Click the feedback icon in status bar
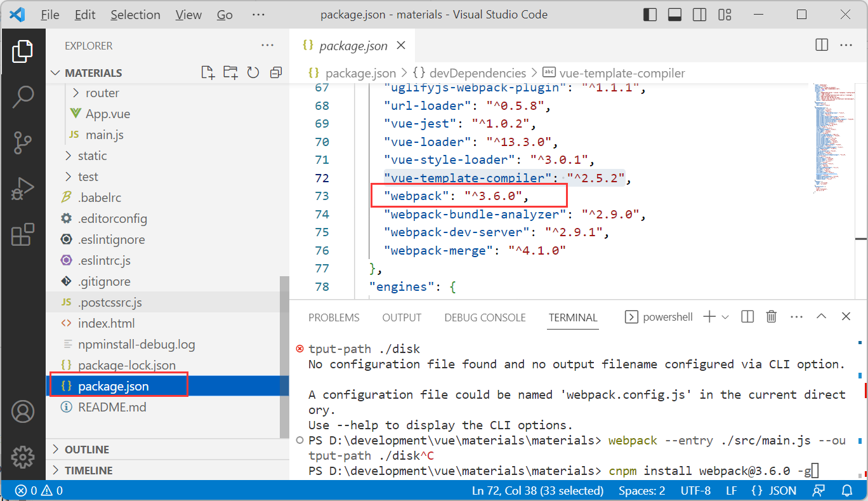Viewport: 868px width, 501px height. [x=819, y=491]
